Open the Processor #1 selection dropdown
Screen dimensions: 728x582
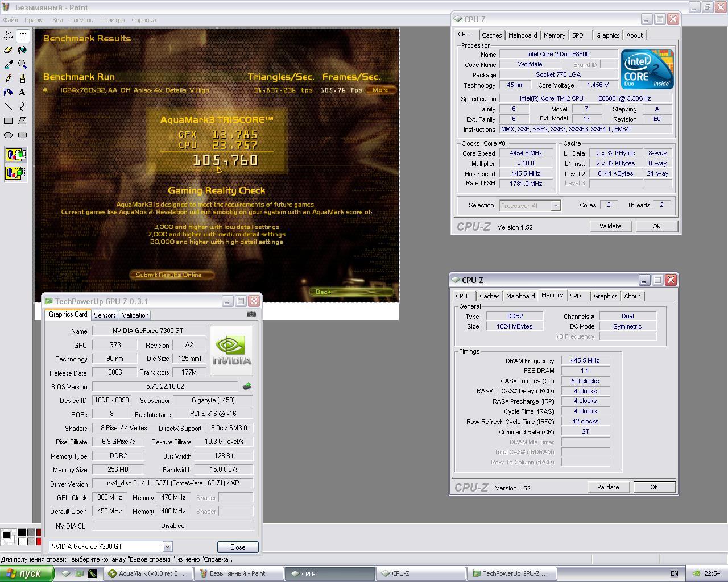[556, 206]
